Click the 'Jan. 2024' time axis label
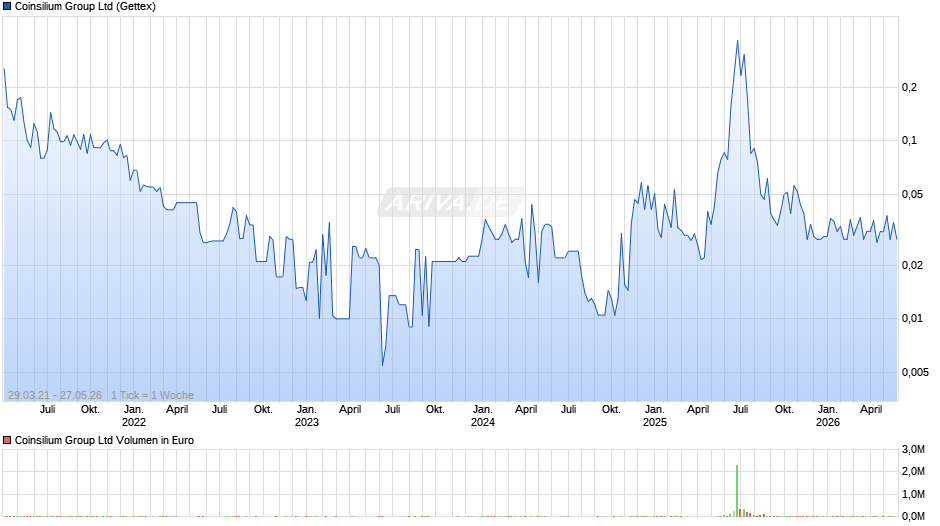This screenshot has width=940, height=526. (483, 416)
